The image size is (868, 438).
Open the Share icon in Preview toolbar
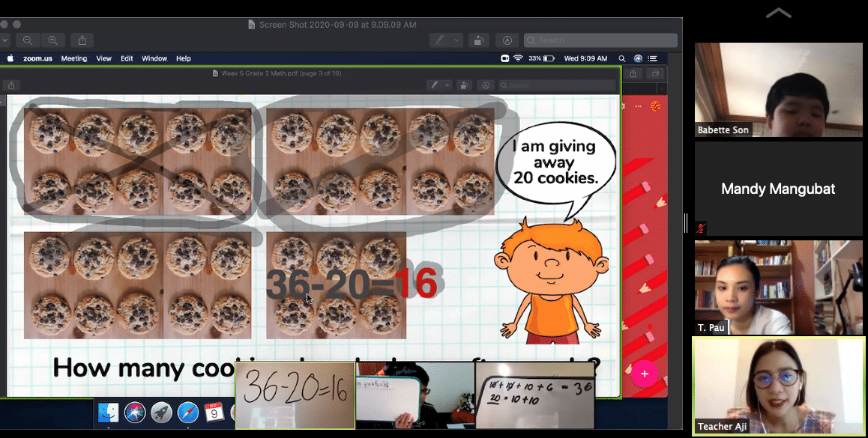tap(82, 40)
